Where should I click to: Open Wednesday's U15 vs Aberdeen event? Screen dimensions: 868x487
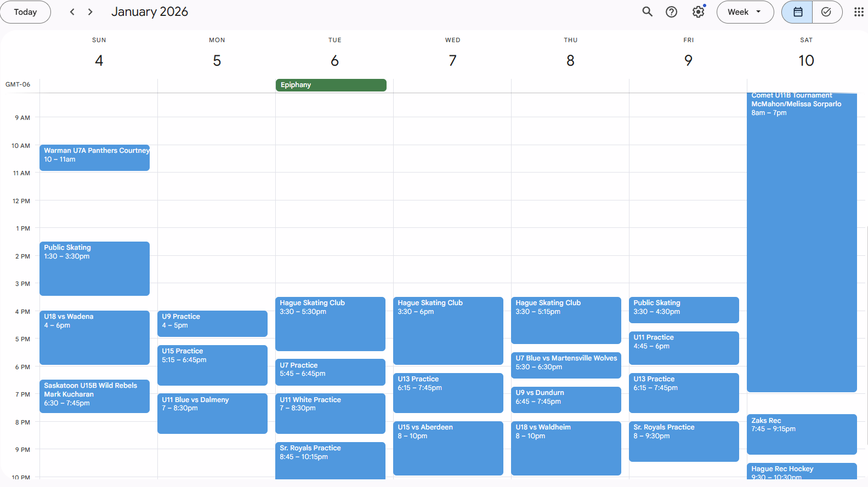pos(448,448)
